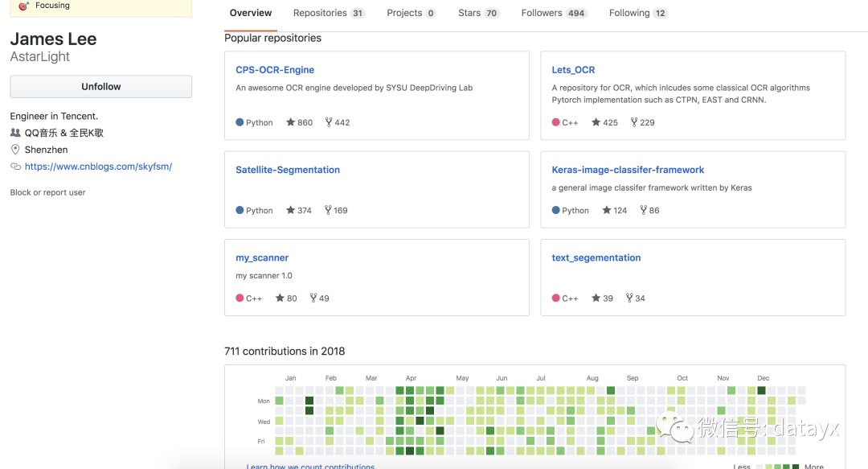This screenshot has height=469, width=868.
Task: Click the fork icon on Lets_OCR
Action: click(x=634, y=122)
